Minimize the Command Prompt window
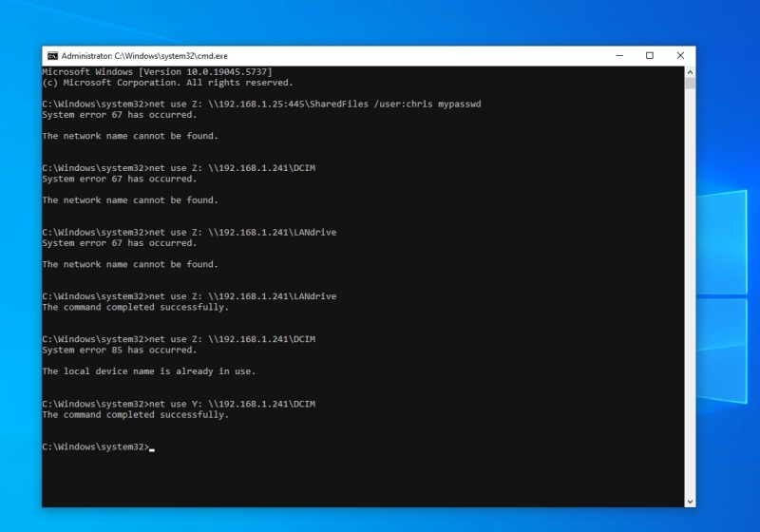This screenshot has width=760, height=532. [619, 56]
